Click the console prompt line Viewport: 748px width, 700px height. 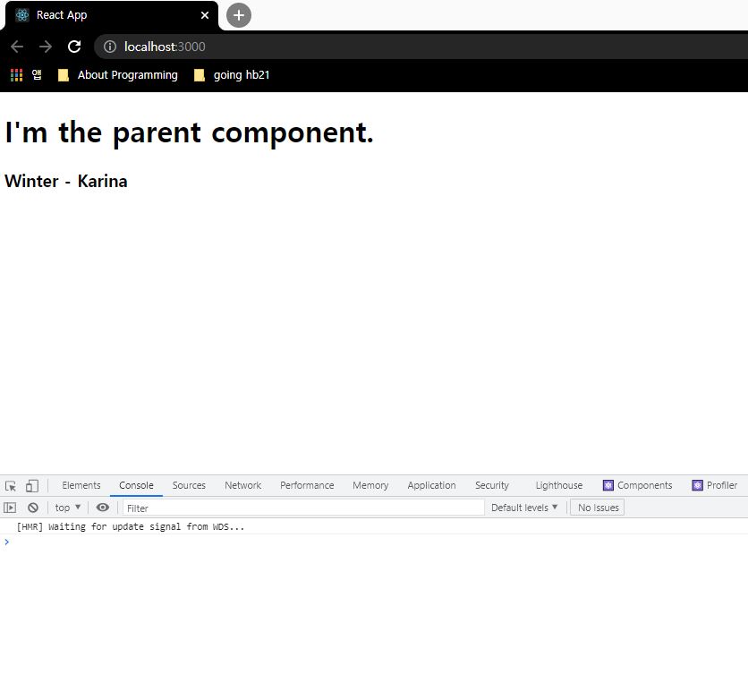pyautogui.click(x=374, y=542)
